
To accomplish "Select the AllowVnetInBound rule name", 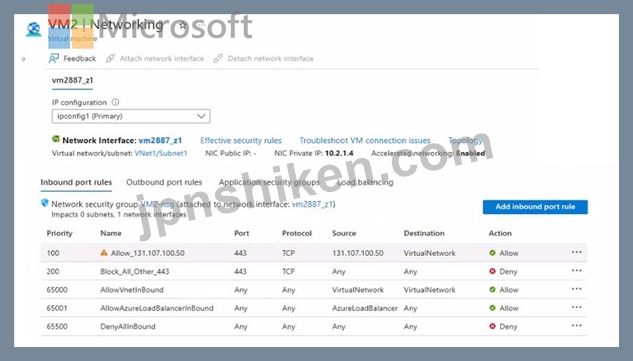I will [x=132, y=290].
